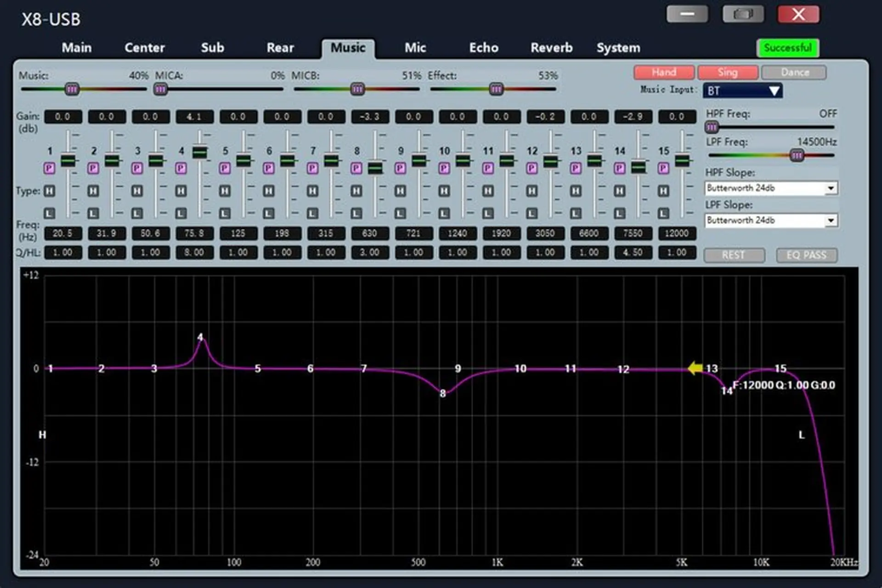Image resolution: width=882 pixels, height=588 pixels.
Task: Select the H type icon for band 4
Action: coord(181,191)
